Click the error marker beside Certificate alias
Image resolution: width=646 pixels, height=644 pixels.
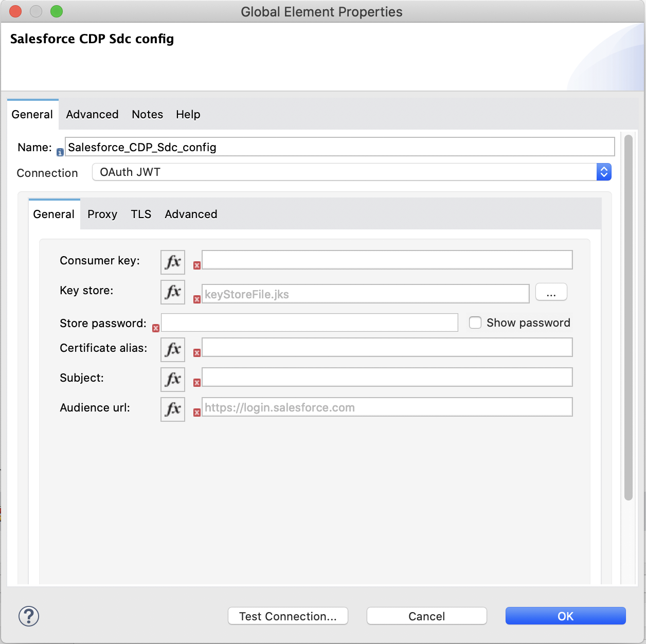(197, 353)
